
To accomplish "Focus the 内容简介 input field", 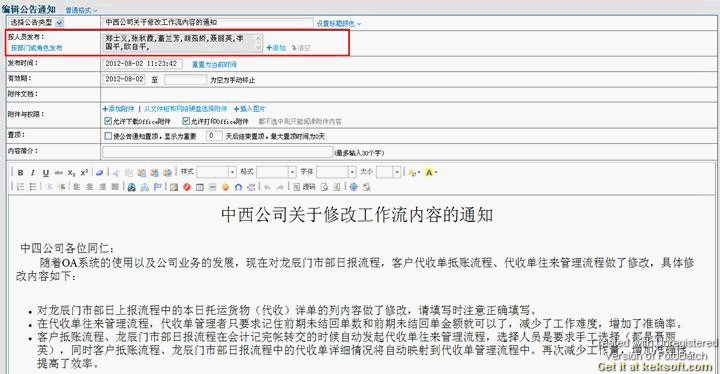I will [217, 152].
